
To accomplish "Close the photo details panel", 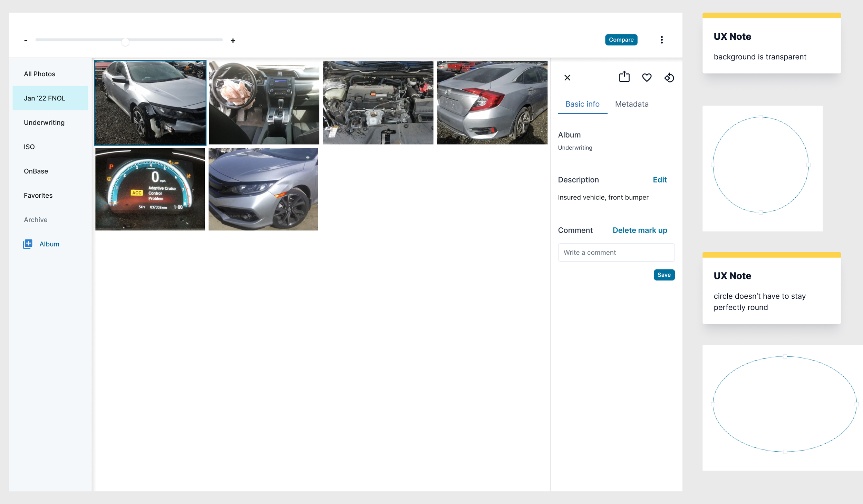I will coord(567,78).
